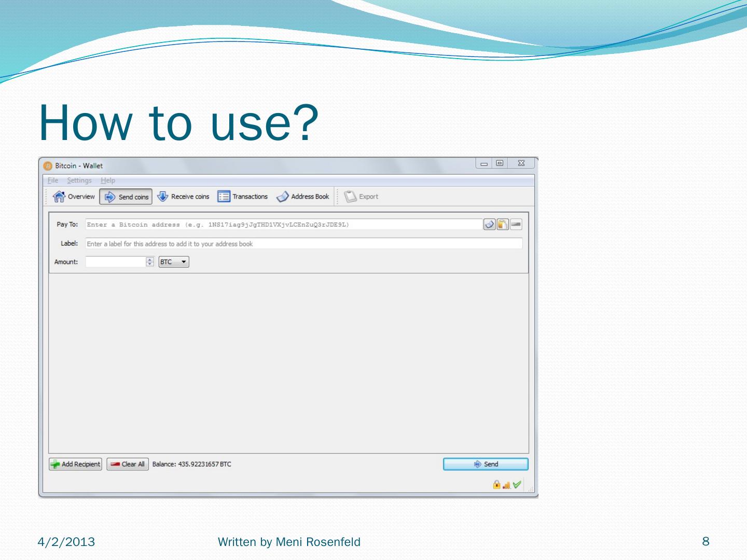Click the green sync checkmark icon

point(517,485)
